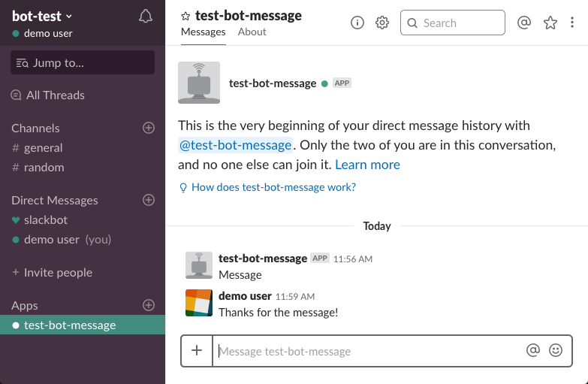The height and width of the screenshot is (384, 588).
Task: Add a new channel plus icon
Action: click(149, 128)
